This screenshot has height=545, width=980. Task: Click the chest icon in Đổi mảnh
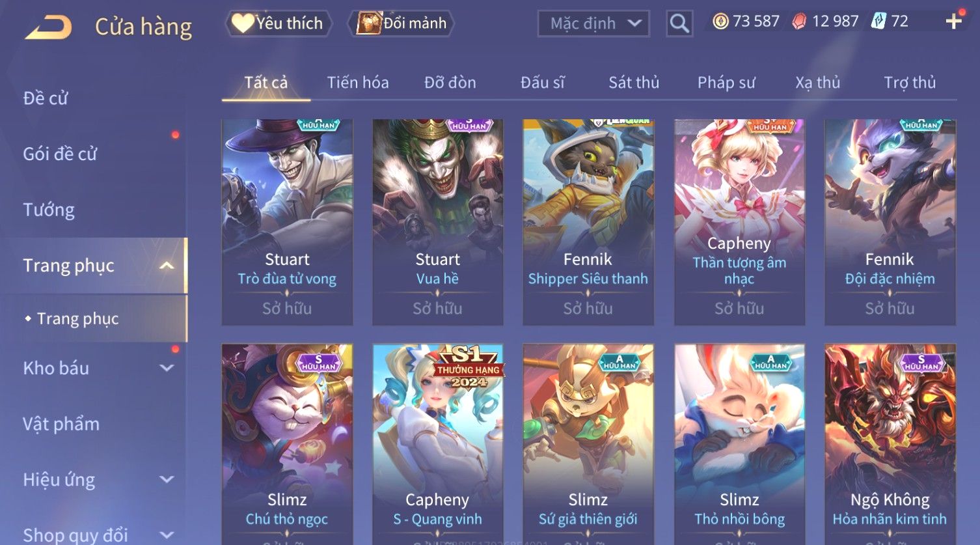(368, 23)
